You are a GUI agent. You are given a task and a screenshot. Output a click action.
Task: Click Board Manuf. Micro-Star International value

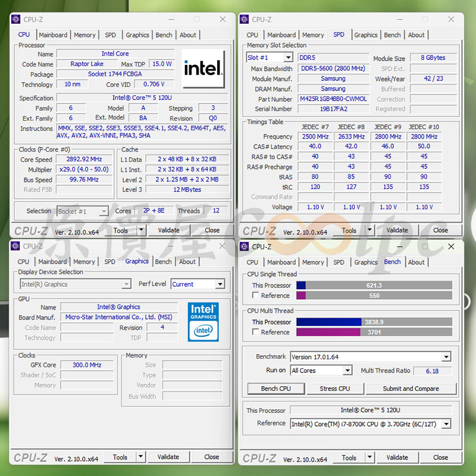pos(118,317)
